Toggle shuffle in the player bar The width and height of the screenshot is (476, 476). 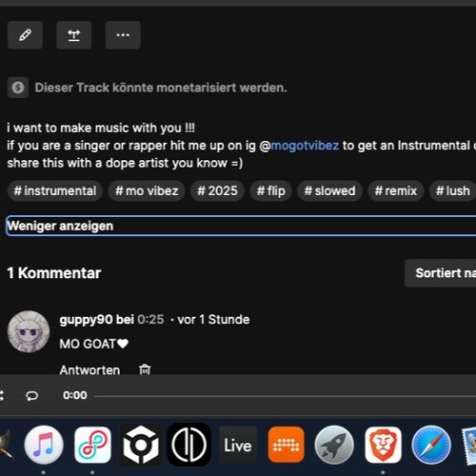(x=2, y=395)
